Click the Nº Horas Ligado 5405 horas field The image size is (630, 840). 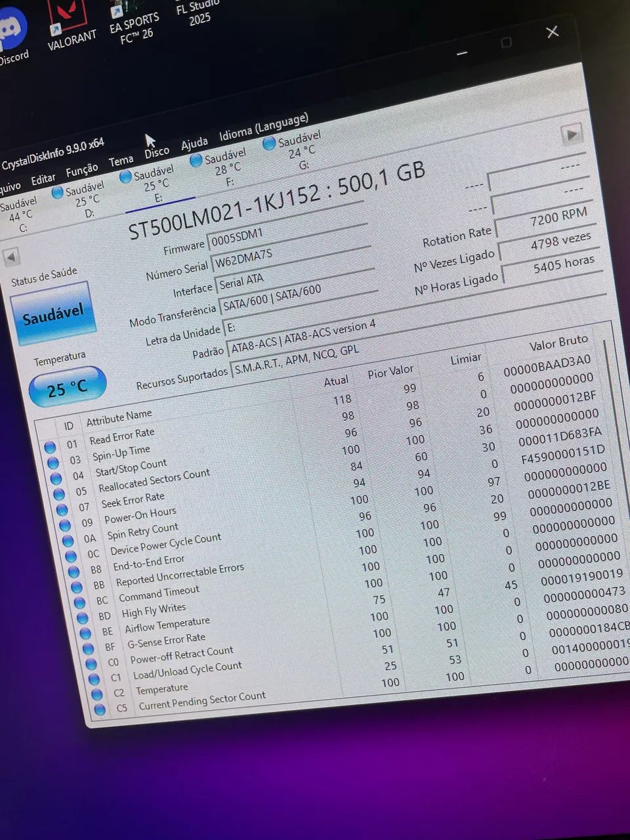(x=551, y=268)
